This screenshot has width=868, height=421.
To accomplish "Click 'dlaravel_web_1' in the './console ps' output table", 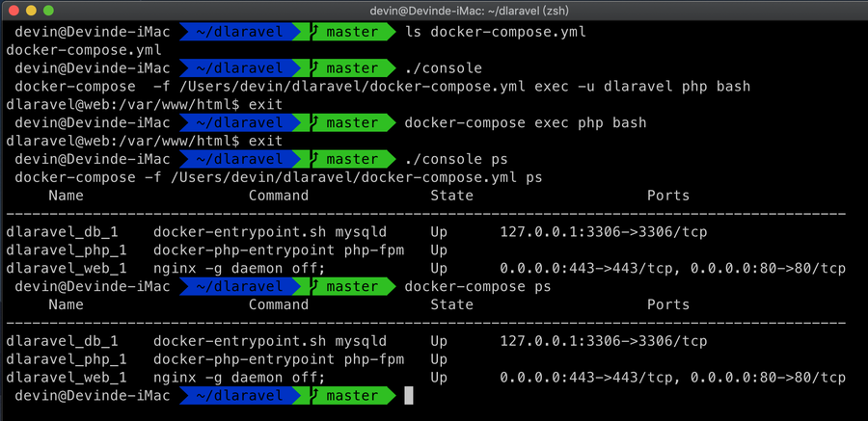I will pos(67,269).
